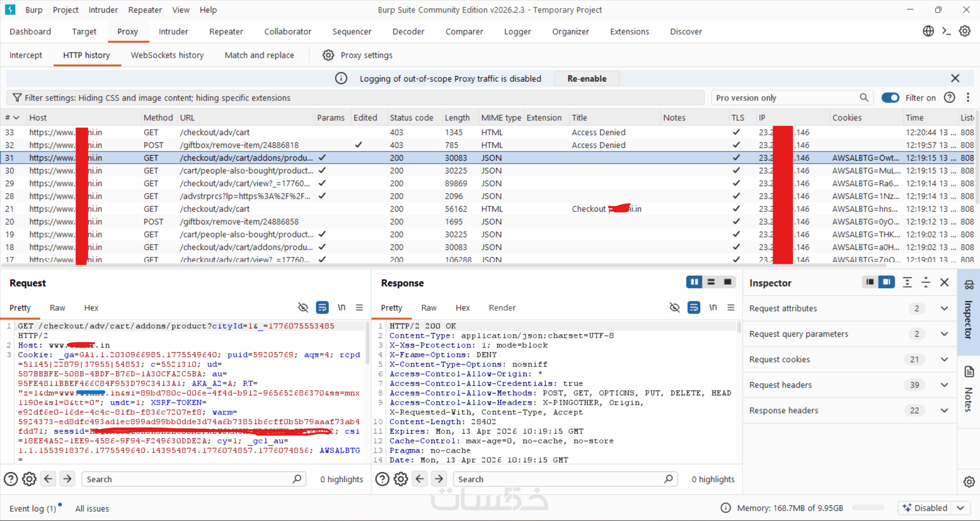980x521 pixels.
Task: Switch Response view to Render
Action: 502,308
